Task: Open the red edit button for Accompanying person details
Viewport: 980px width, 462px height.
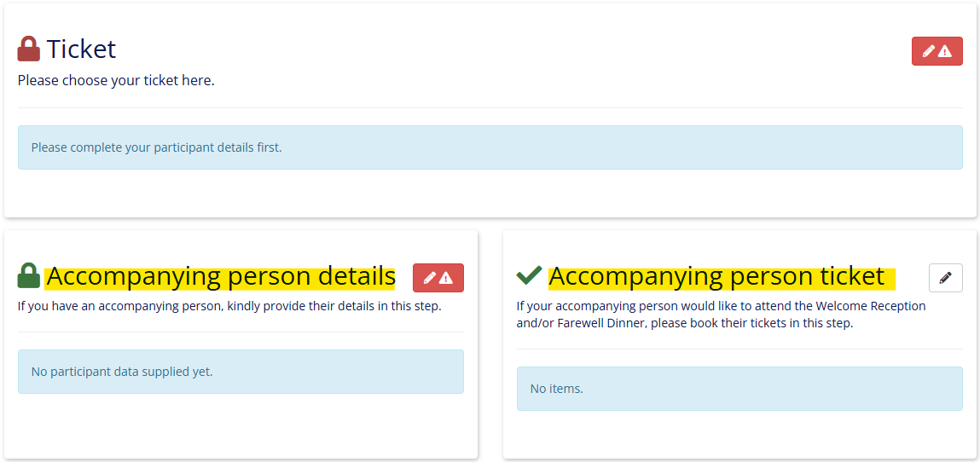Action: pos(438,278)
